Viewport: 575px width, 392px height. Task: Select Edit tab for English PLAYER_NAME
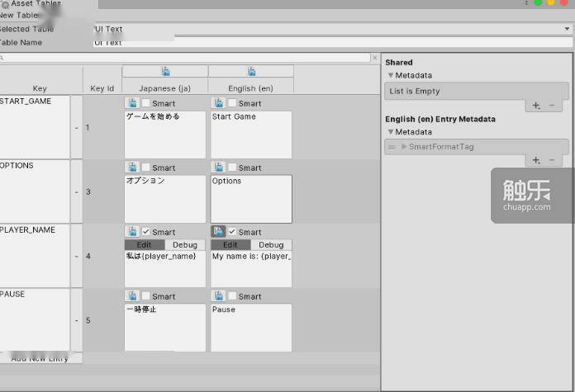point(230,245)
